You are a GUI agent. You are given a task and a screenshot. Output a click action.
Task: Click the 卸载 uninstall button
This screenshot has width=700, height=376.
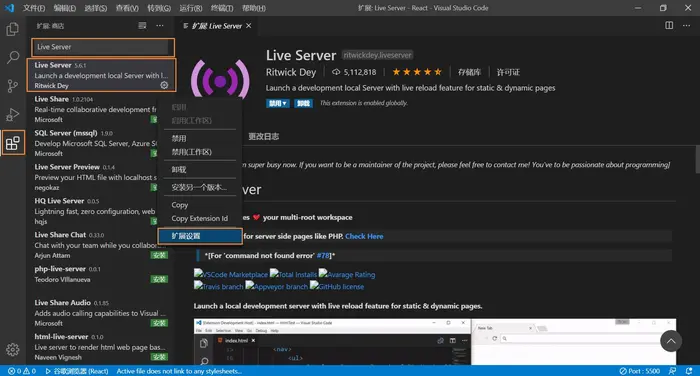click(x=303, y=103)
